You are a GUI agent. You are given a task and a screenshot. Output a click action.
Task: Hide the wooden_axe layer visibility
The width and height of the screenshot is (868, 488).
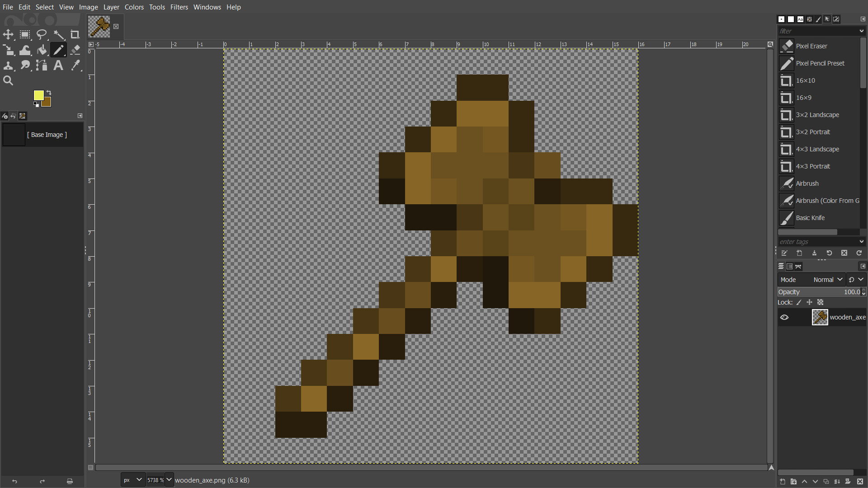784,317
